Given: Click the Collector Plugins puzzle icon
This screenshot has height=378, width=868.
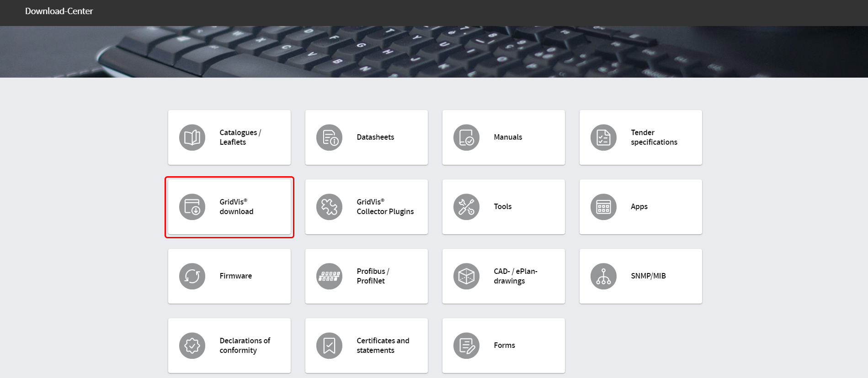Looking at the screenshot, I should [329, 207].
